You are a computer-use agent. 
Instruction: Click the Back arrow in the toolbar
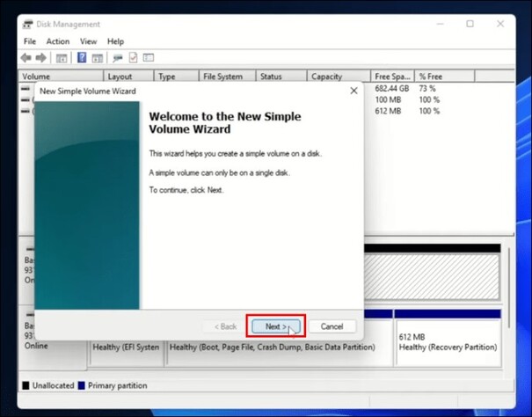click(26, 58)
